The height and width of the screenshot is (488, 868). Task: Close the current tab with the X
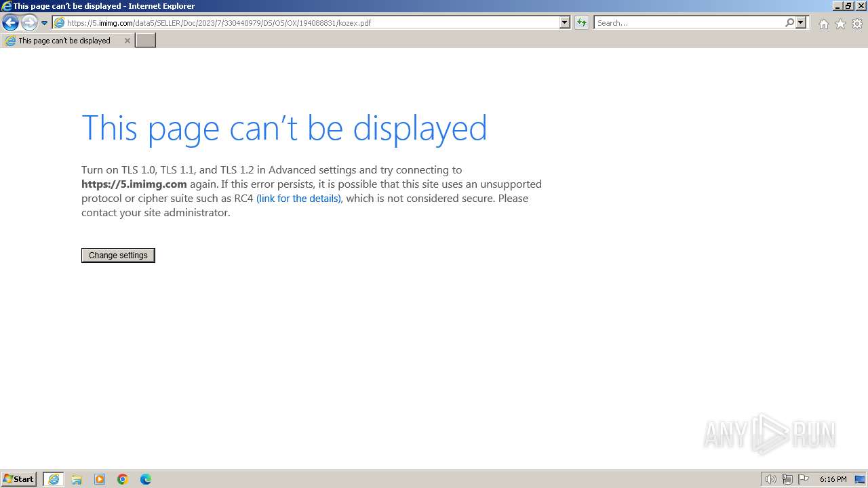pos(127,41)
